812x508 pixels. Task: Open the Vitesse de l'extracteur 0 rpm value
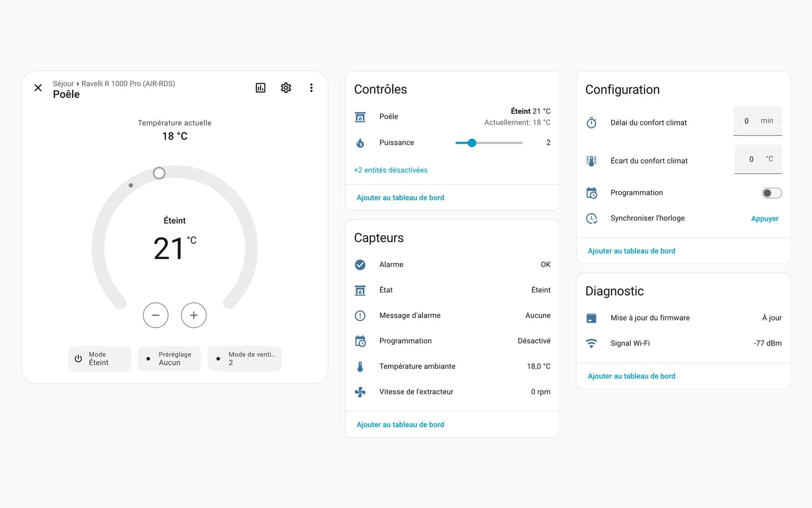540,392
